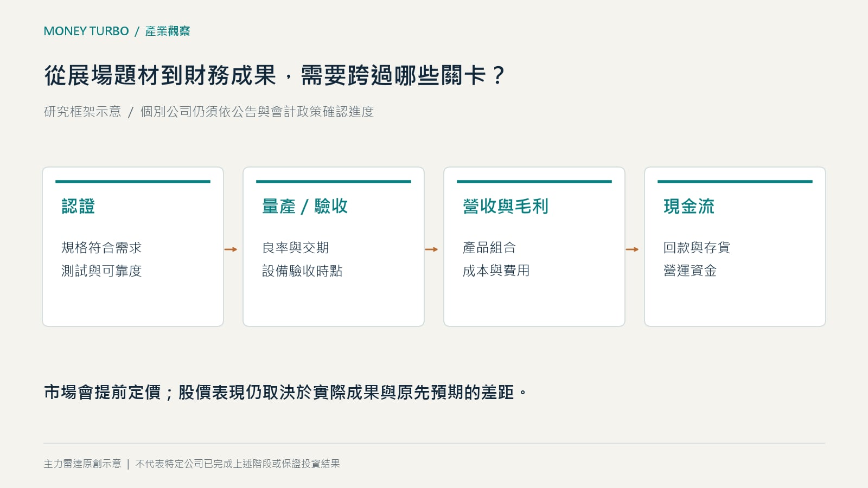Select the text '規格符合需求'
This screenshot has width=868, height=488.
[101, 248]
